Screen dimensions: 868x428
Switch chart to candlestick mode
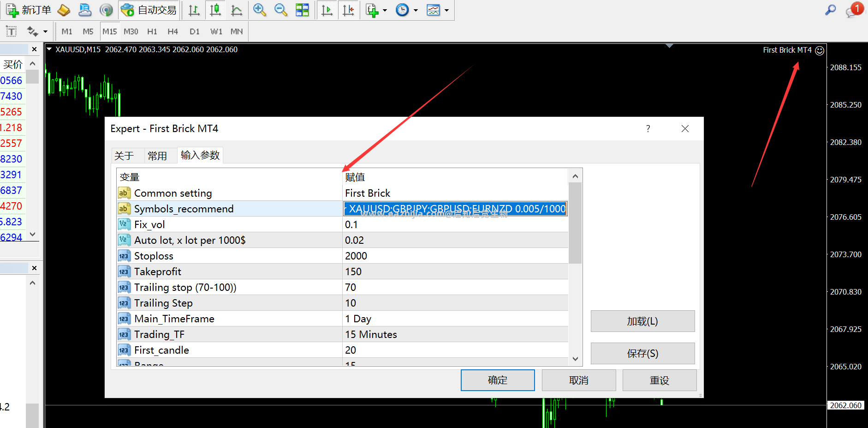click(215, 10)
